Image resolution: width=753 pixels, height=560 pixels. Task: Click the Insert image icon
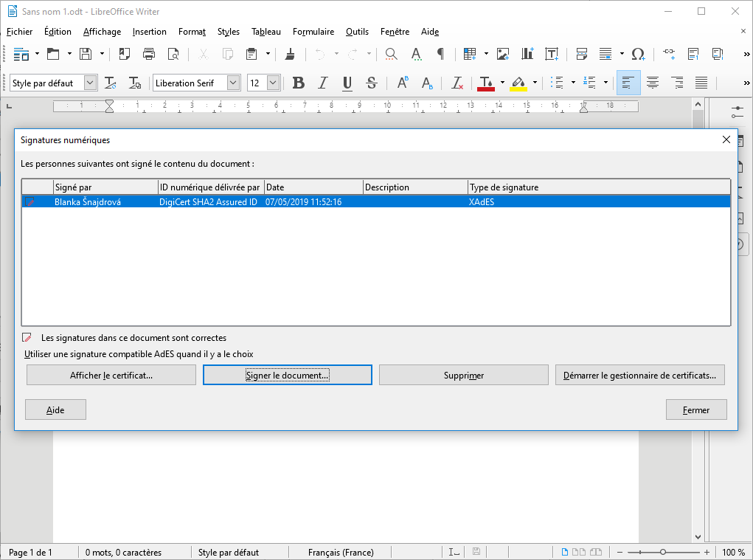[x=503, y=54]
